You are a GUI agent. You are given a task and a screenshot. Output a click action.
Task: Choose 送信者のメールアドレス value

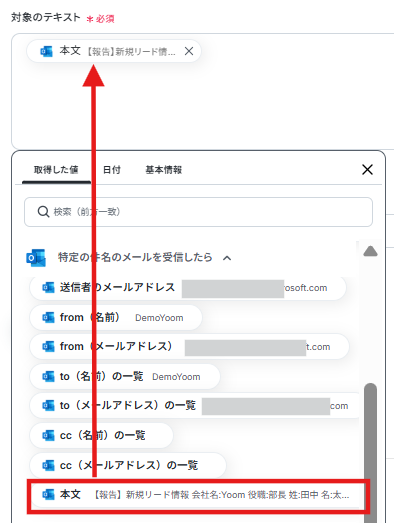(x=188, y=288)
